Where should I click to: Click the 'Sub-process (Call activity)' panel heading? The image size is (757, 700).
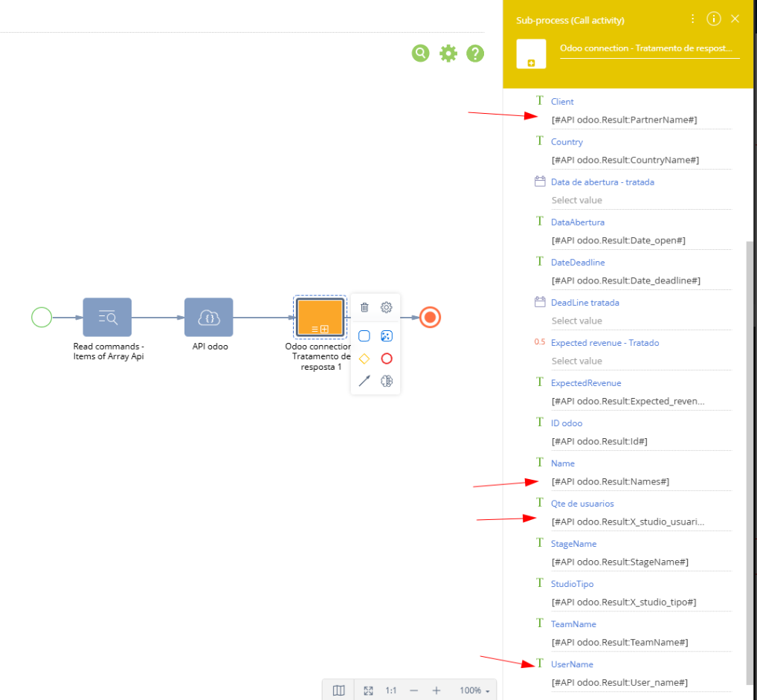(570, 20)
